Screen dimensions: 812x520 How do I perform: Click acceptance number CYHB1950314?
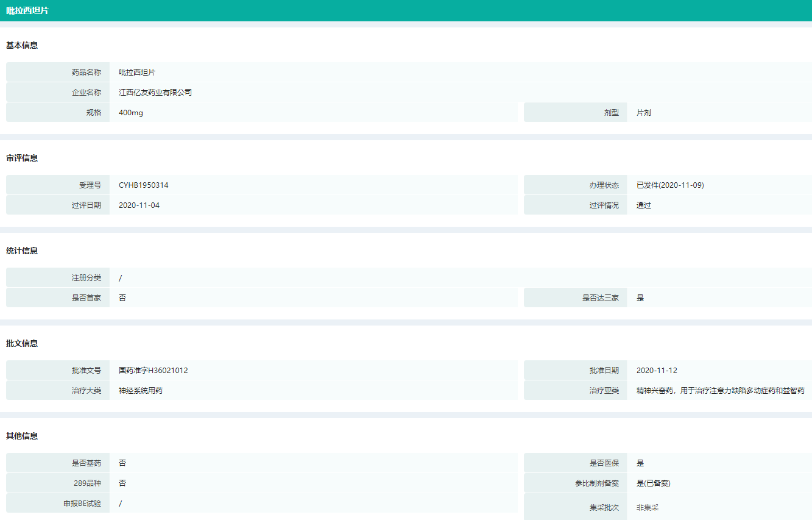[144, 185]
